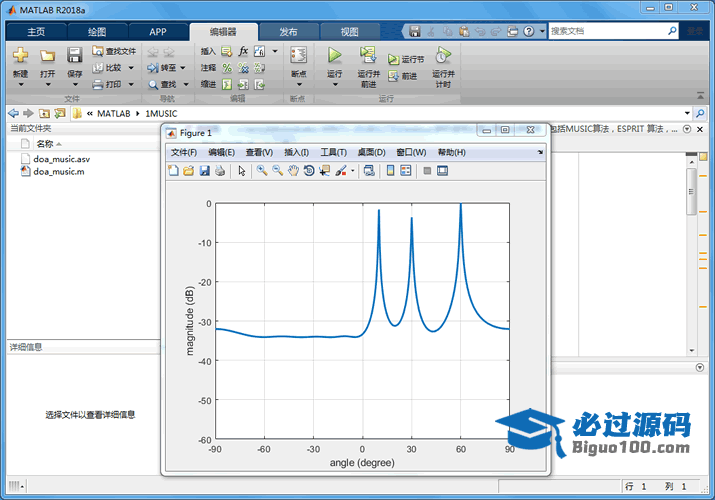This screenshot has height=500, width=715.
Task: Click the uncomment icon in 注释 row
Action: coord(243,68)
